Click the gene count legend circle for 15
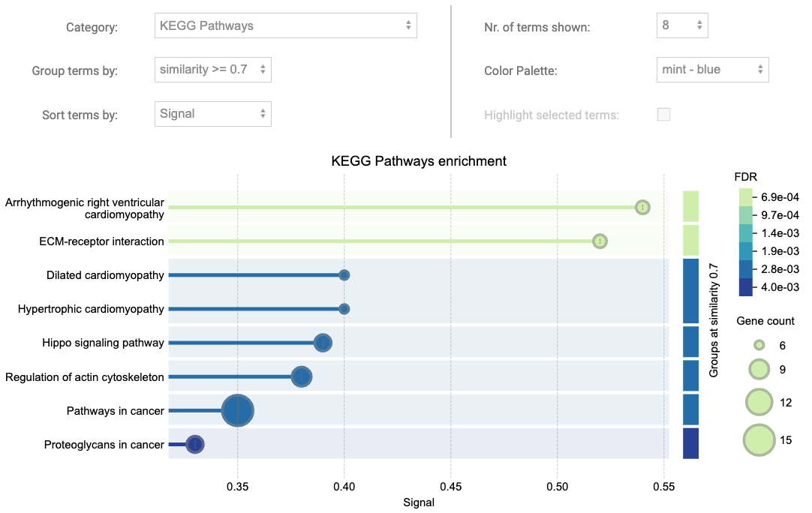 [759, 439]
